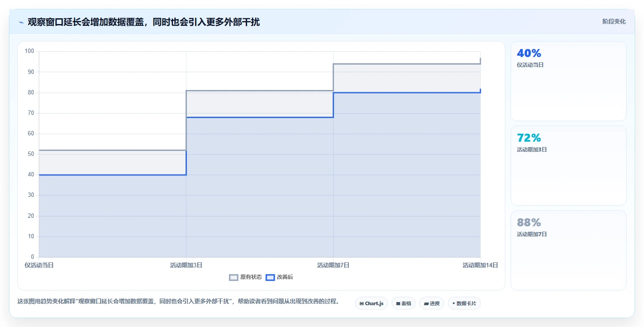This screenshot has width=644, height=327.
Task: Click the 仅活动当日 x-axis label
Action: pos(39,265)
